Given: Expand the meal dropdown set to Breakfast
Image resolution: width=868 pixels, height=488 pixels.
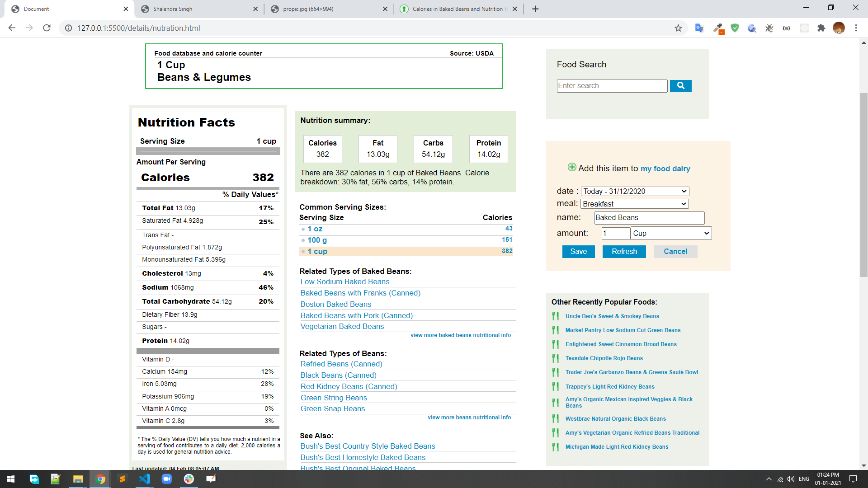Looking at the screenshot, I should pos(635,204).
